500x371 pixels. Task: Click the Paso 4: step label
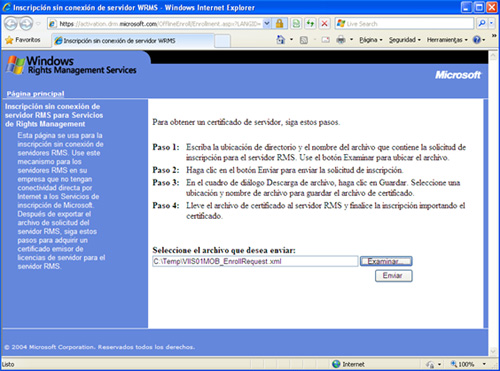[x=166, y=205]
